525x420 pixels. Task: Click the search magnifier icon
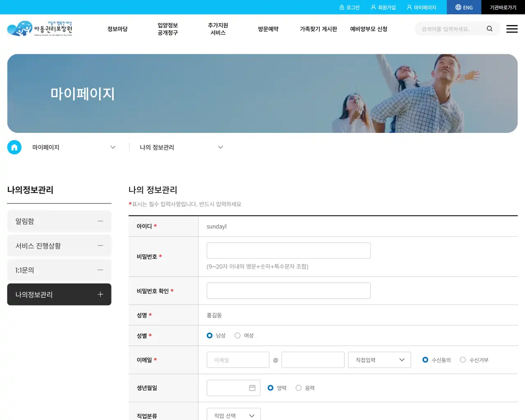490,29
